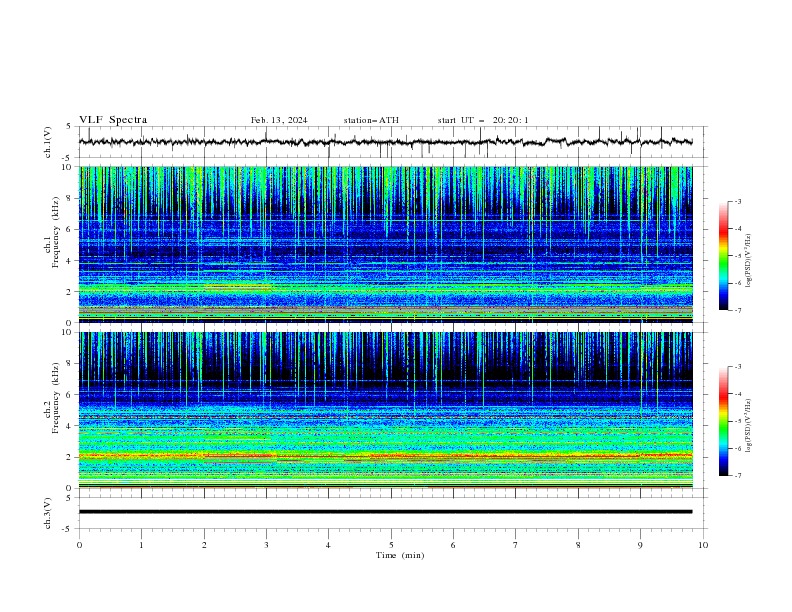The height and width of the screenshot is (612, 792).
Task: Select the date text "Feb. 13, 2024"
Action: (x=279, y=120)
